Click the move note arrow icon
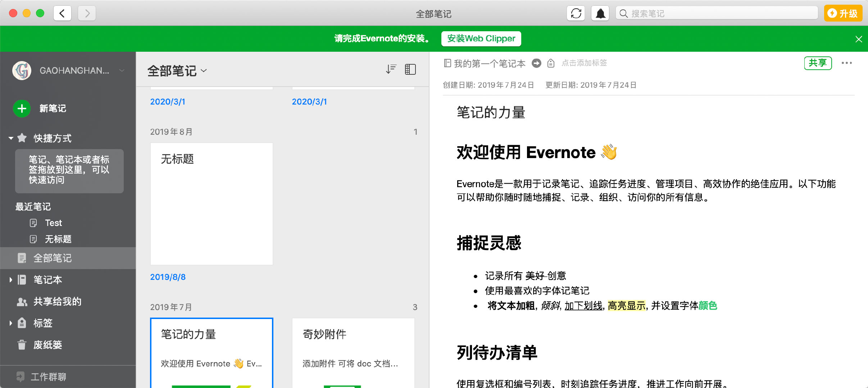The height and width of the screenshot is (388, 868). [536, 63]
